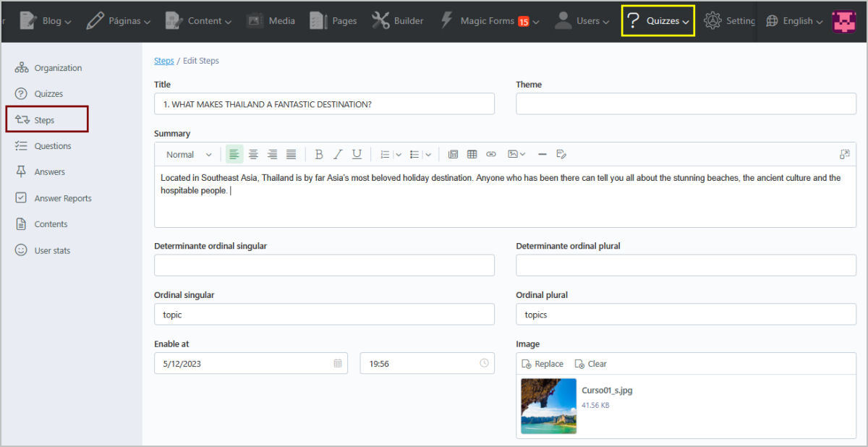Screen dimensions: 868x447
Task: Click the insert block icon before the table icon
Action: click(454, 154)
